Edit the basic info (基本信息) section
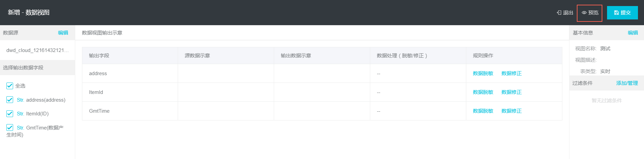The image size is (644, 159). 633,33
